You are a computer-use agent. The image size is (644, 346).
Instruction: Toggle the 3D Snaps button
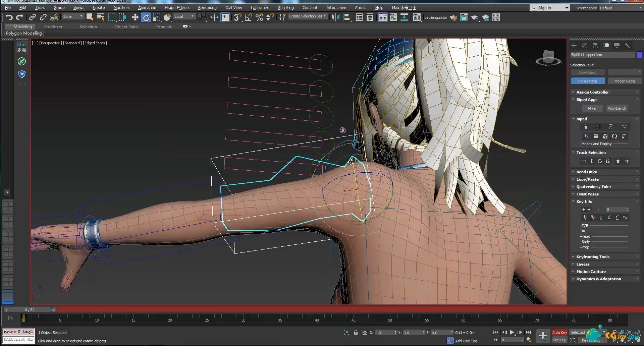[238, 17]
